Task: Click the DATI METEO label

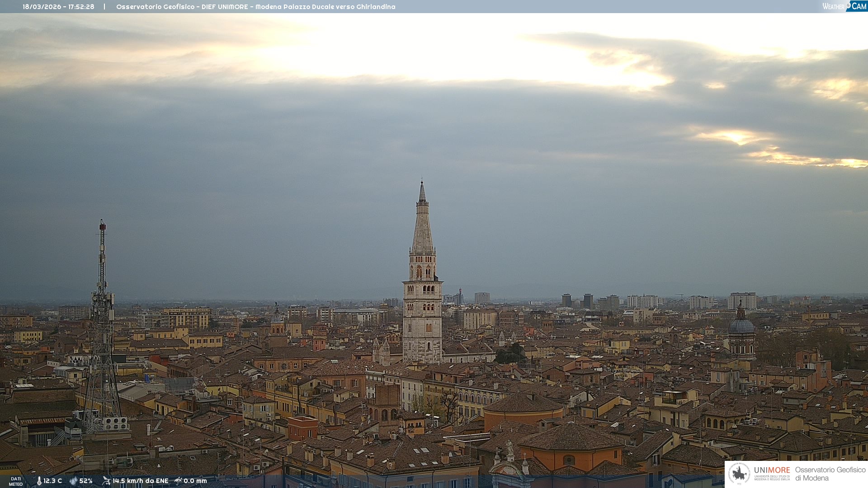Action: 15,481
